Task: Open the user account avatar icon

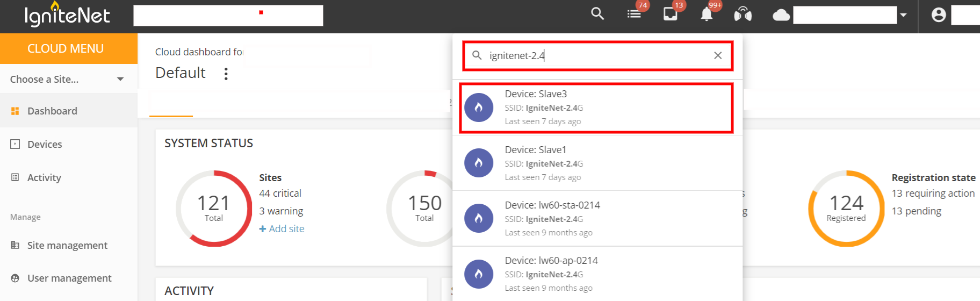Action: 939,15
